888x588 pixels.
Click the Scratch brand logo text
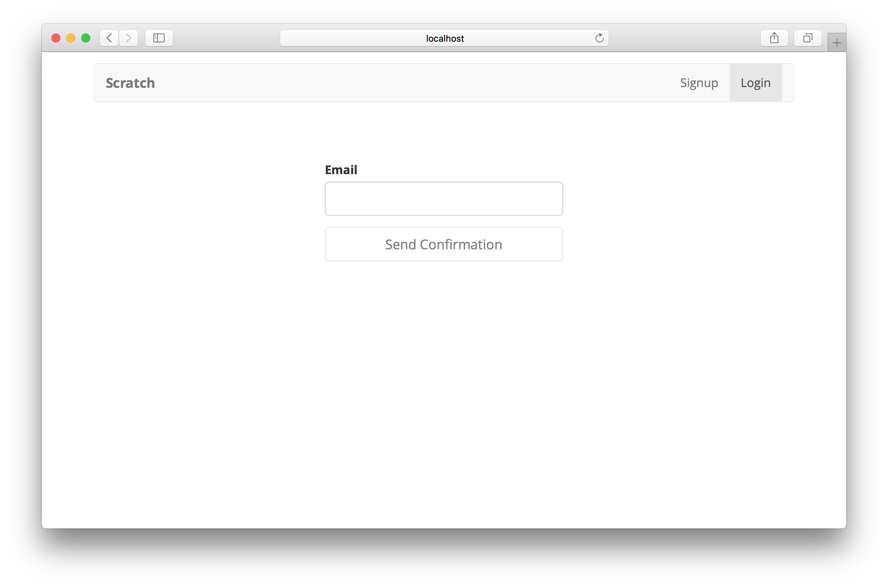coord(130,82)
